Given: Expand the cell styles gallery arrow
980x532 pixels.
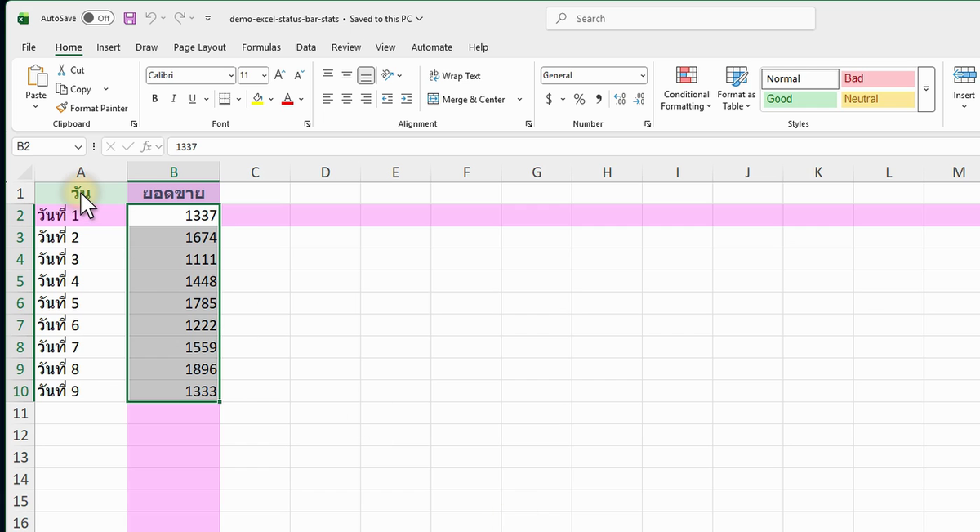Looking at the screenshot, I should (x=926, y=88).
